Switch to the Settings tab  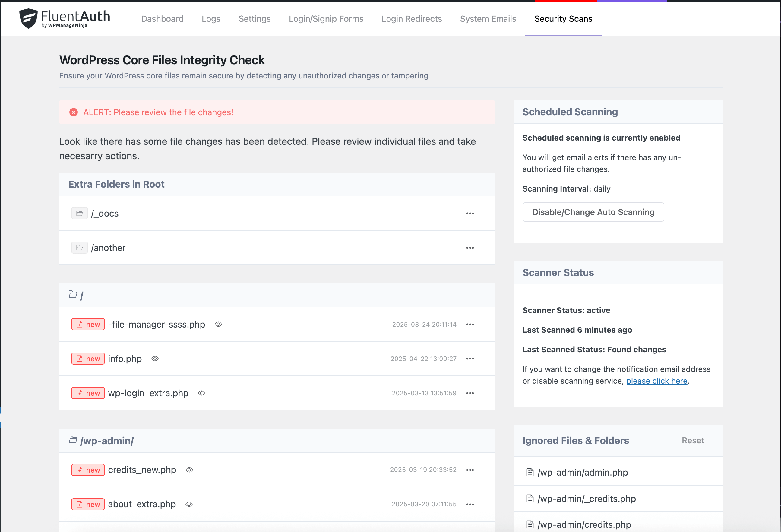(x=255, y=19)
